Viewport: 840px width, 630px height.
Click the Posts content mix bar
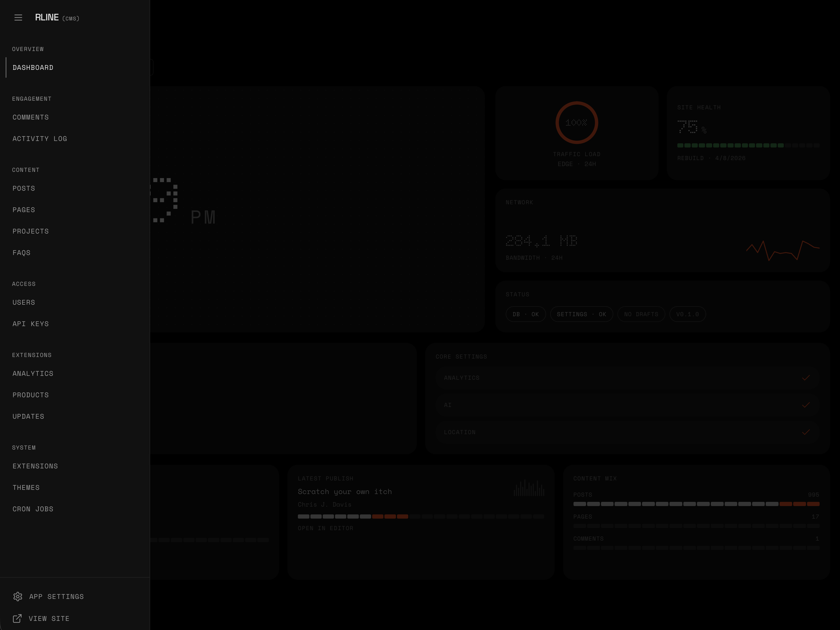click(x=696, y=504)
